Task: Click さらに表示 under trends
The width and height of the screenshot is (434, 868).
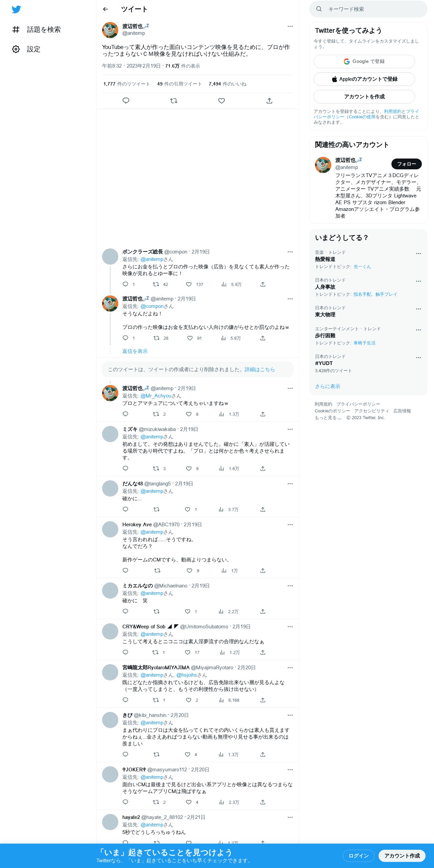Action: [328, 386]
